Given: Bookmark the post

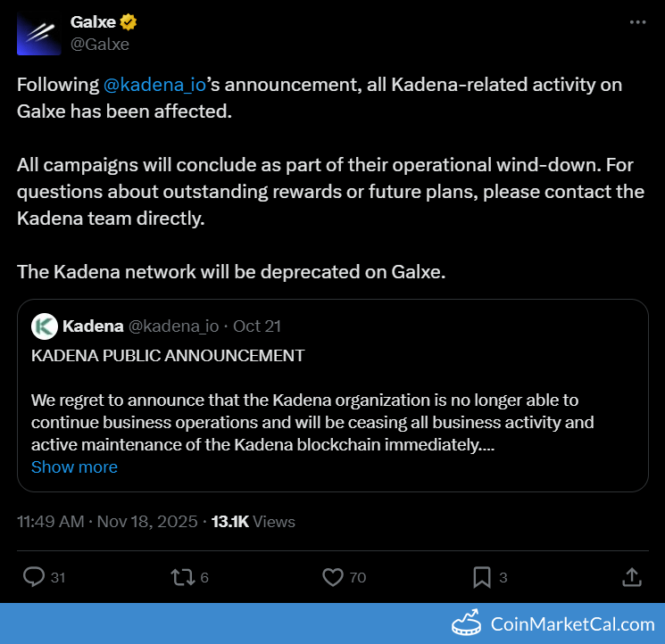Looking at the screenshot, I should click(482, 577).
